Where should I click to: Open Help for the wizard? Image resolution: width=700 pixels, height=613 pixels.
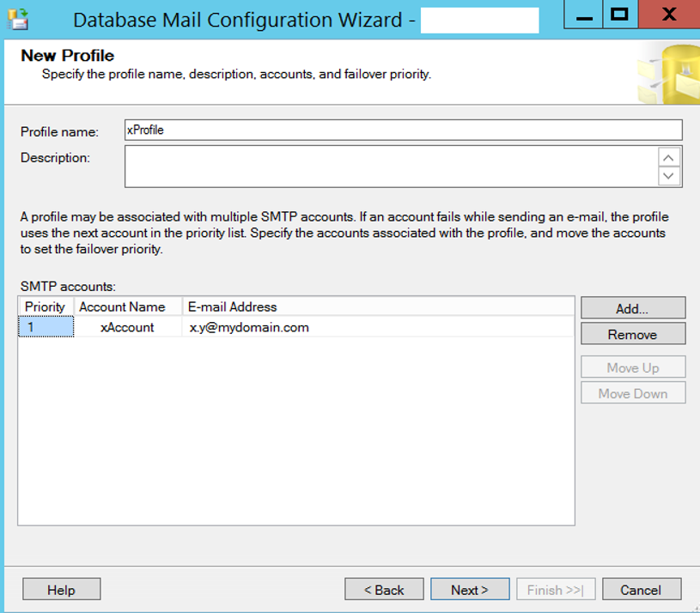pyautogui.click(x=62, y=590)
